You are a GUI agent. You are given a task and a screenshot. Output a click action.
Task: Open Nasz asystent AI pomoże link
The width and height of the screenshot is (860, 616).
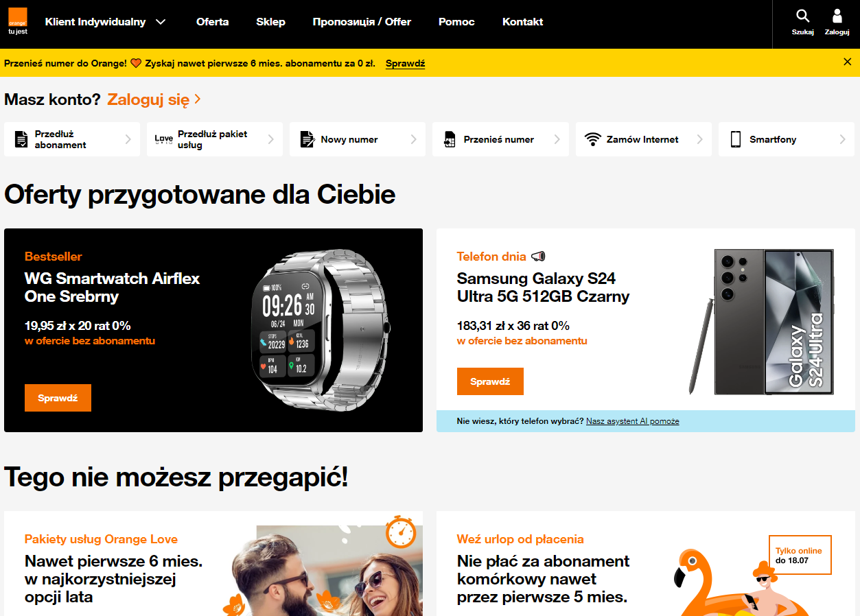[633, 421]
